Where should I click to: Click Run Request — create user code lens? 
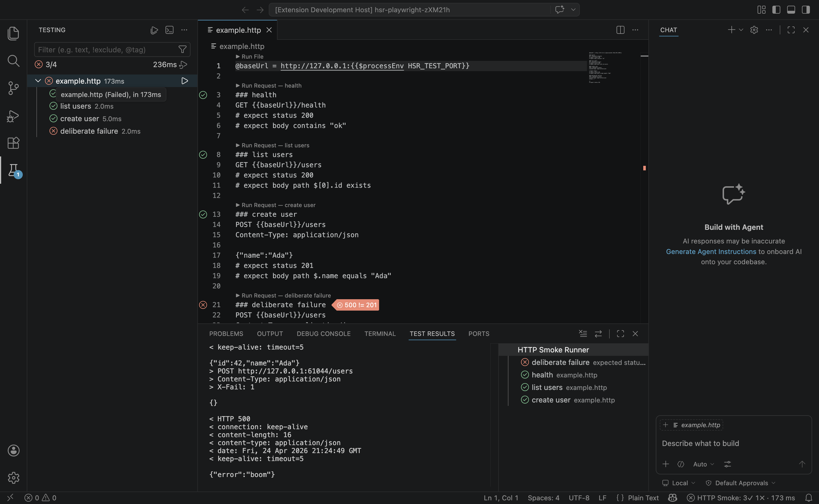(276, 205)
